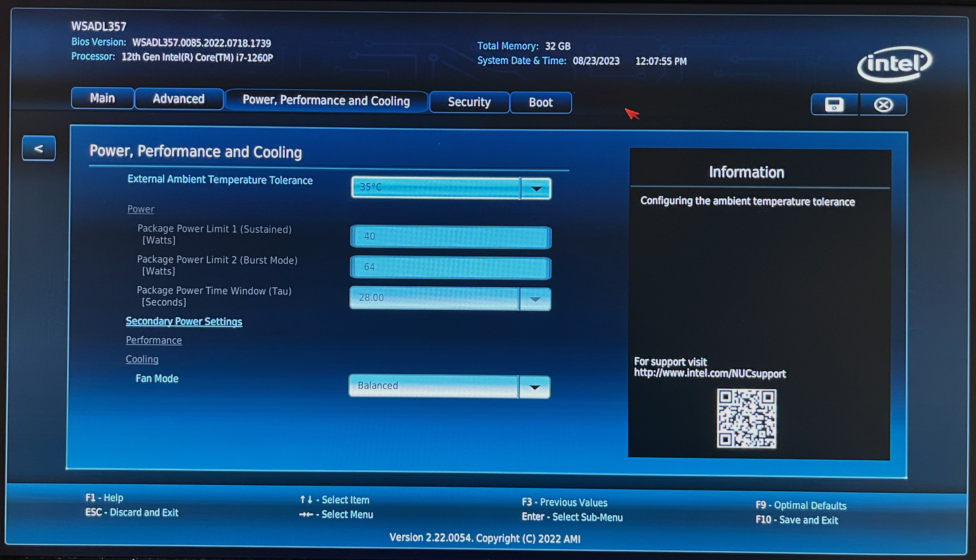Viewport: 976px width, 560px height.
Task: Click ESC - Discard and Exit hint
Action: coord(132,512)
